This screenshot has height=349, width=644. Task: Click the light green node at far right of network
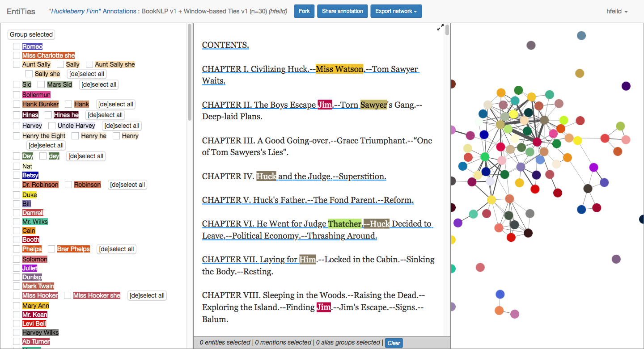(620, 126)
